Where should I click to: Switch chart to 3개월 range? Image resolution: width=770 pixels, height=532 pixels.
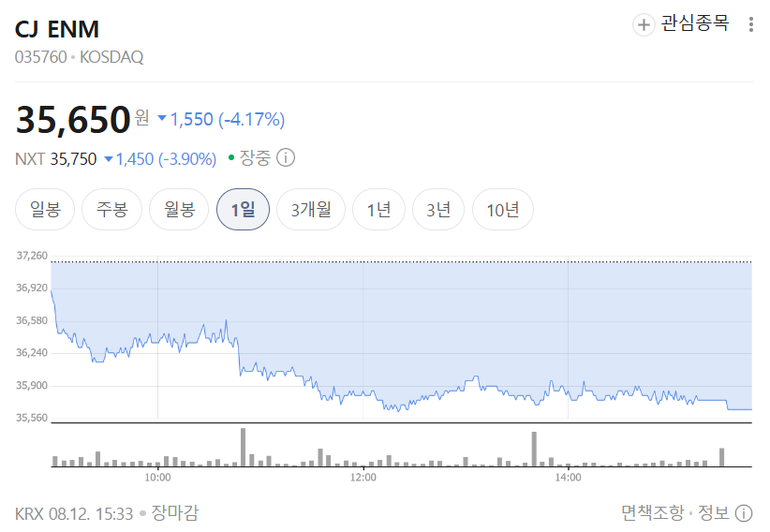tap(311, 210)
